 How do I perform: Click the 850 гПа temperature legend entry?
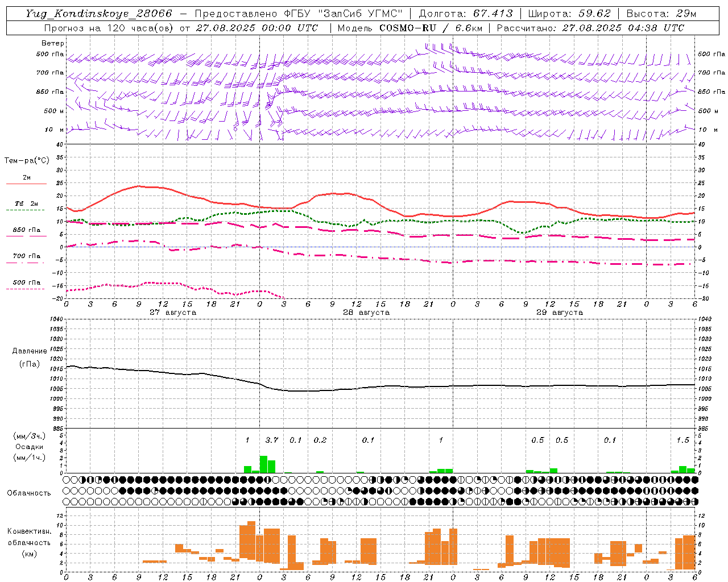[26, 232]
